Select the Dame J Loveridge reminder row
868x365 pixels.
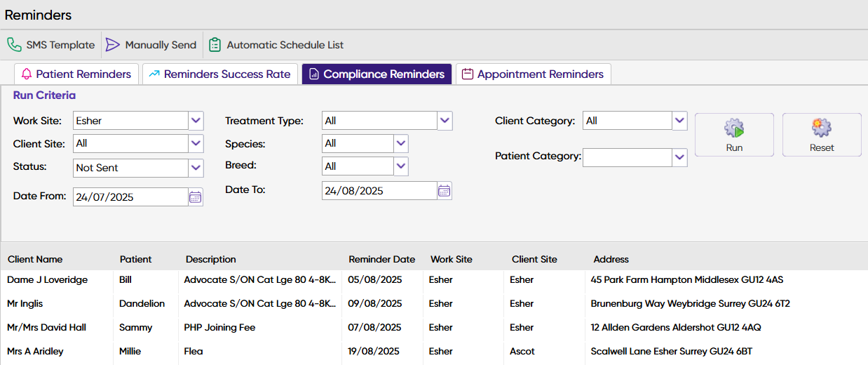tap(48, 280)
